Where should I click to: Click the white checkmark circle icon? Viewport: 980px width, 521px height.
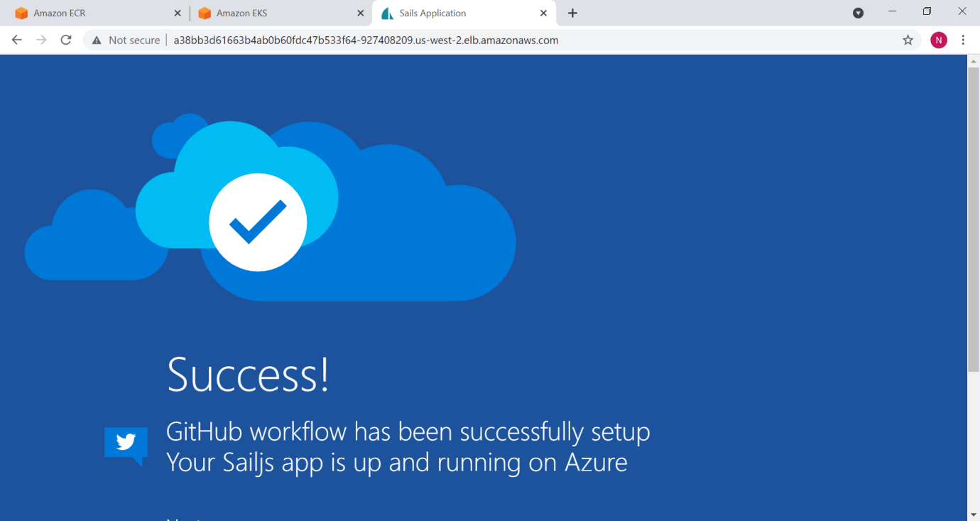258,222
